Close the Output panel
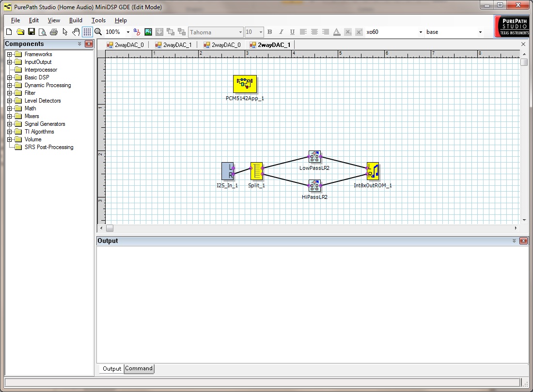Screen dimensions: 533x392 [x=523, y=241]
